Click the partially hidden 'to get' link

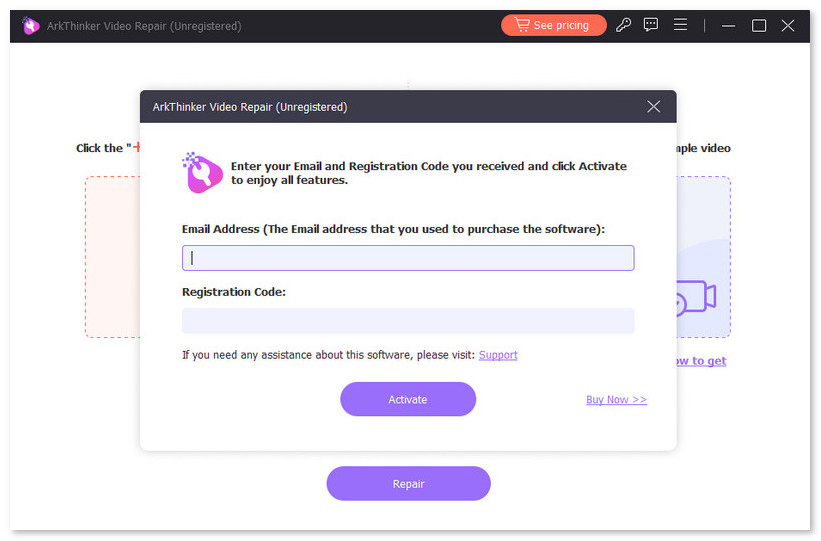pos(701,361)
